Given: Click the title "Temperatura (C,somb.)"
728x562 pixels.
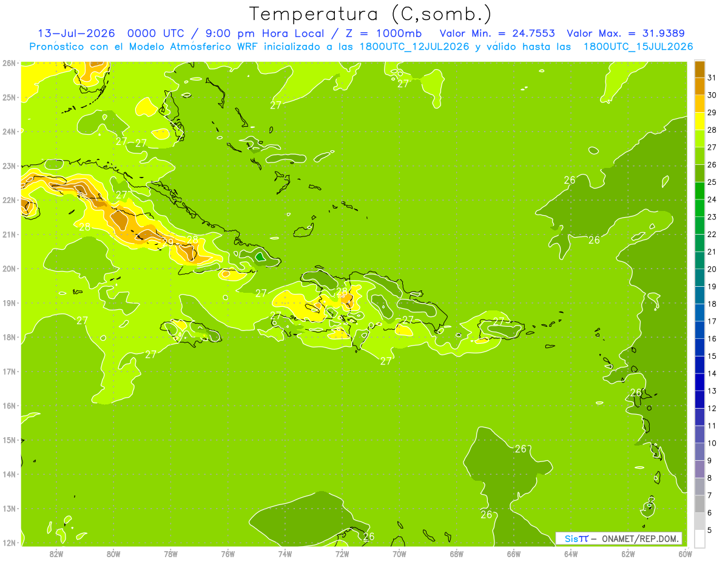Looking at the screenshot, I should pyautogui.click(x=370, y=15).
